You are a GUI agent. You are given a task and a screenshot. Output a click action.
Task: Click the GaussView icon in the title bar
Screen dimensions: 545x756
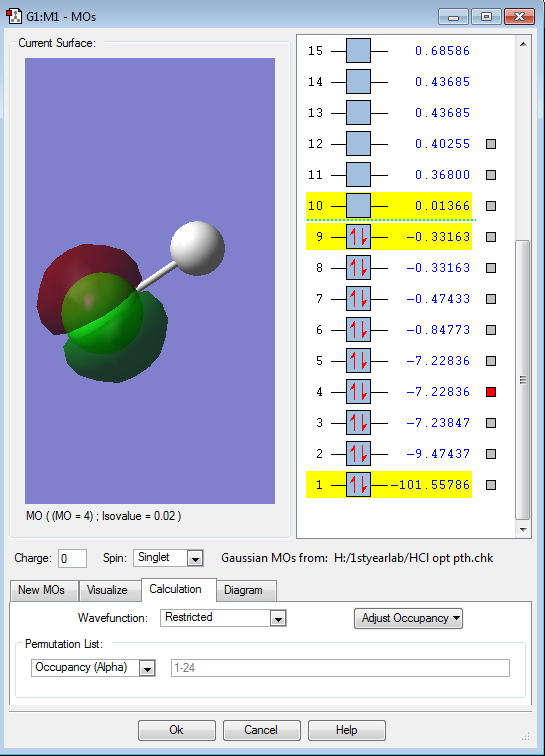(x=14, y=16)
